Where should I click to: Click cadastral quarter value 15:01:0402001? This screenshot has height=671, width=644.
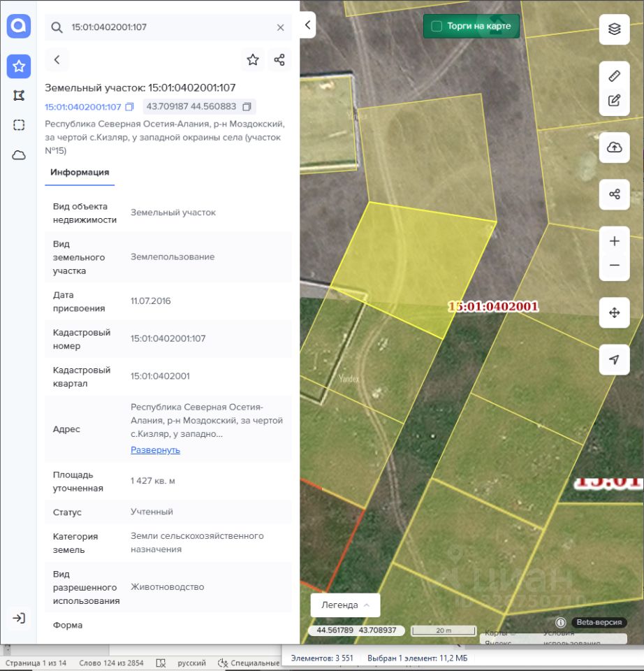click(x=160, y=376)
